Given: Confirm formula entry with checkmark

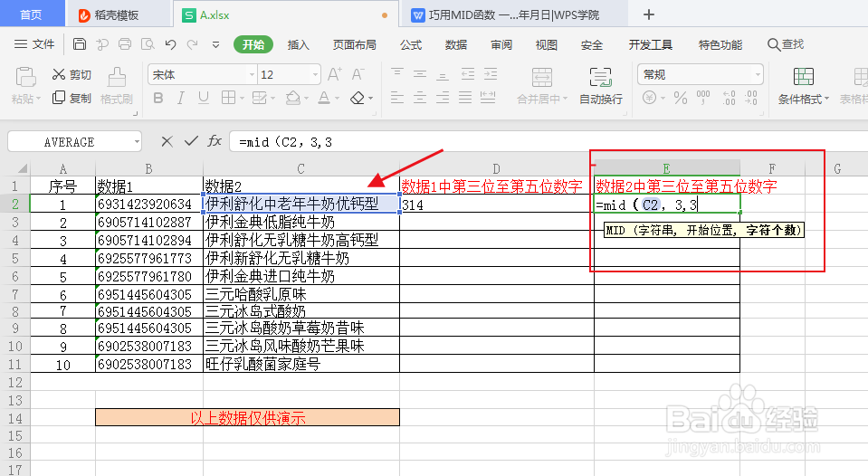Looking at the screenshot, I should pos(191,142).
